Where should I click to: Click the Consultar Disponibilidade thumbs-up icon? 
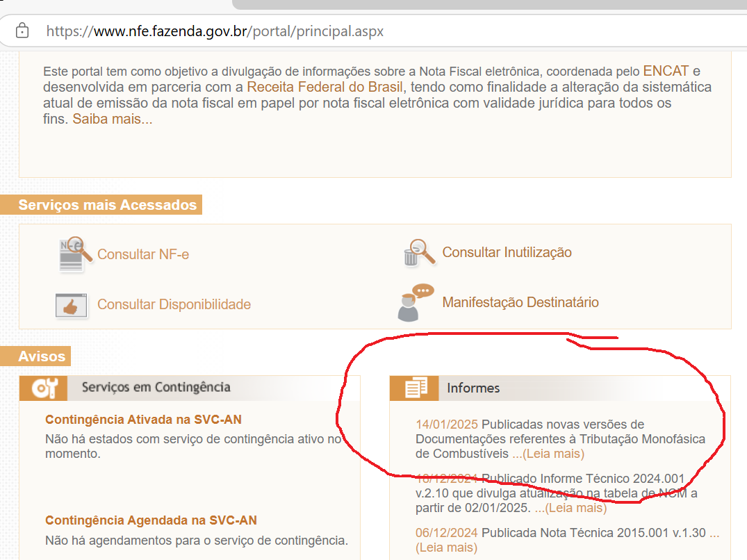point(72,305)
